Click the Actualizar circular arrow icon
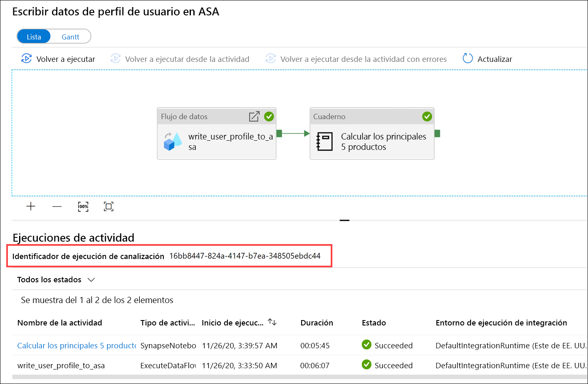 [468, 58]
